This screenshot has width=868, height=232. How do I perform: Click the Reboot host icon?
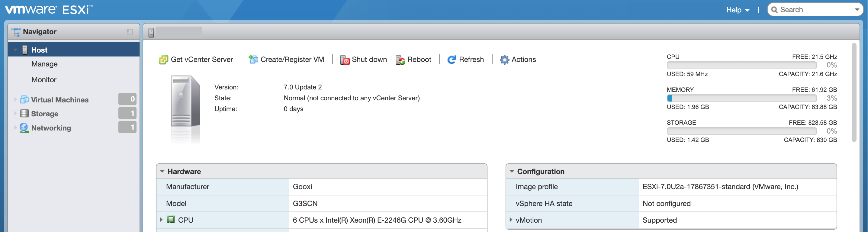click(400, 60)
